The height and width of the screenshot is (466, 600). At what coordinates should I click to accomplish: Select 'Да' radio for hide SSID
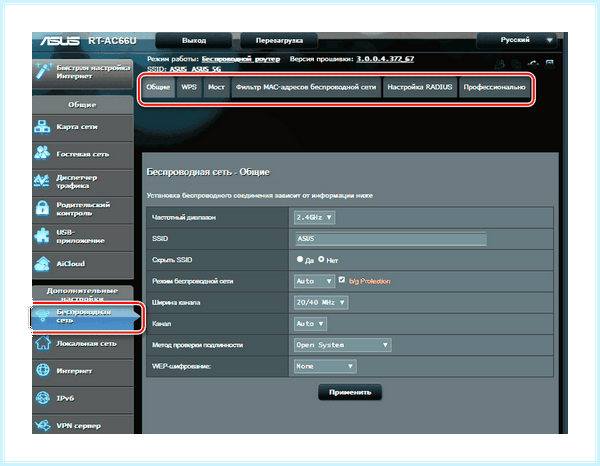pyautogui.click(x=300, y=259)
